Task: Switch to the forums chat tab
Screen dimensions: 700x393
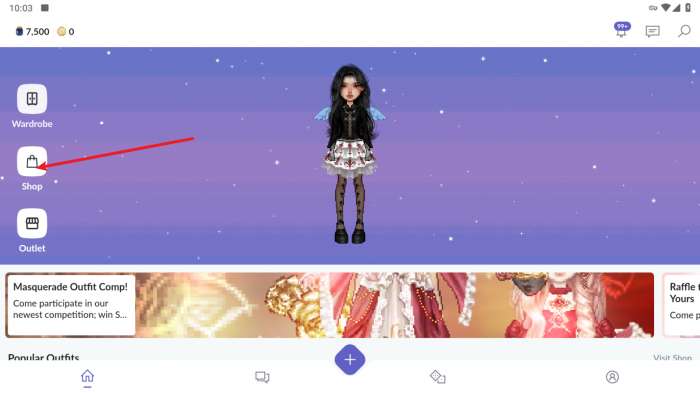Action: [x=262, y=377]
